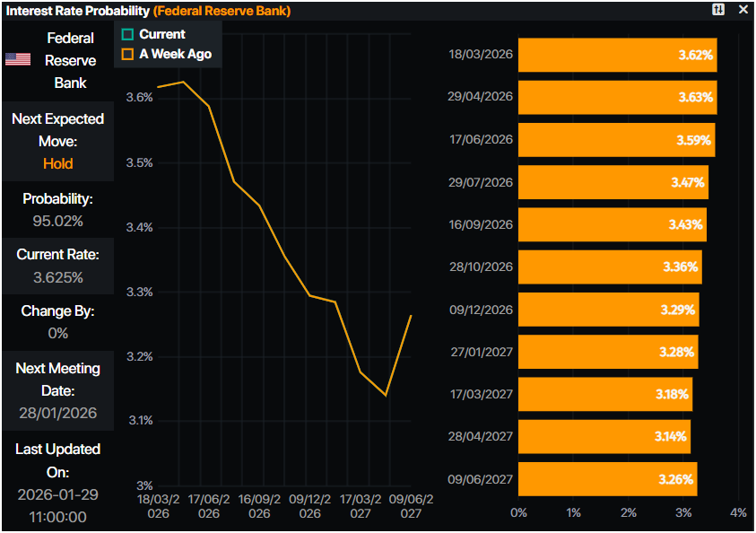Select the 17/03/2027 bar showing 3.18%
Screen dimensions: 756x533
pyautogui.click(x=604, y=394)
